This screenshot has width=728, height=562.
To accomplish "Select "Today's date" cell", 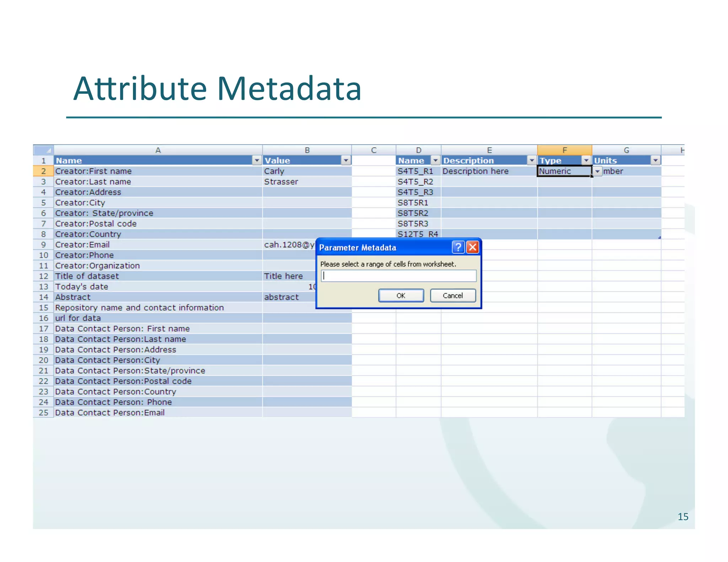I will (x=158, y=286).
